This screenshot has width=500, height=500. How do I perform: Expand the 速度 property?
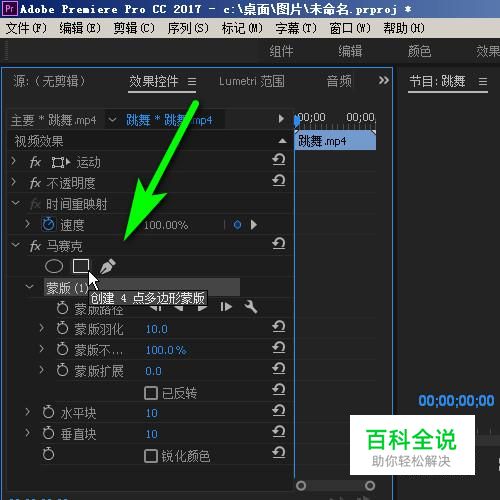pyautogui.click(x=28, y=224)
